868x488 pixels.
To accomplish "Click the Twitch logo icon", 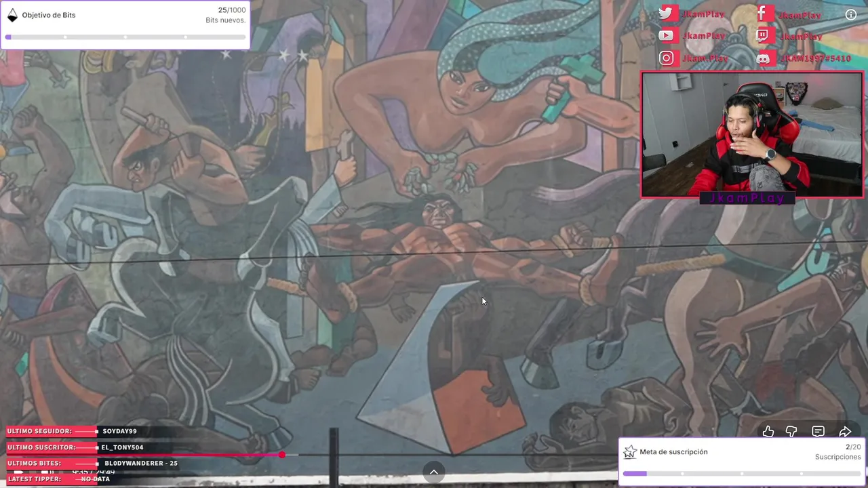I will click(763, 36).
